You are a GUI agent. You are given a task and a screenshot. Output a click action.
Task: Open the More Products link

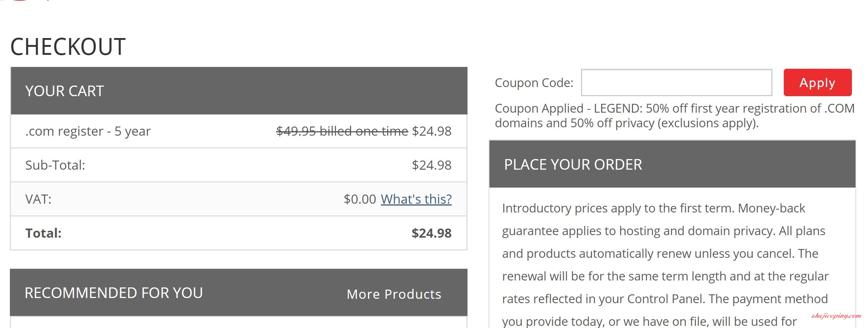394,294
